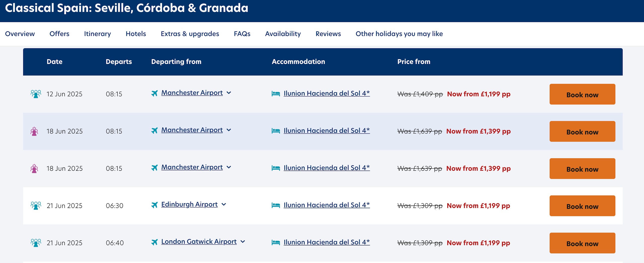Click the bed icon on the Edinburgh Airport row
The height and width of the screenshot is (263, 644).
click(276, 205)
